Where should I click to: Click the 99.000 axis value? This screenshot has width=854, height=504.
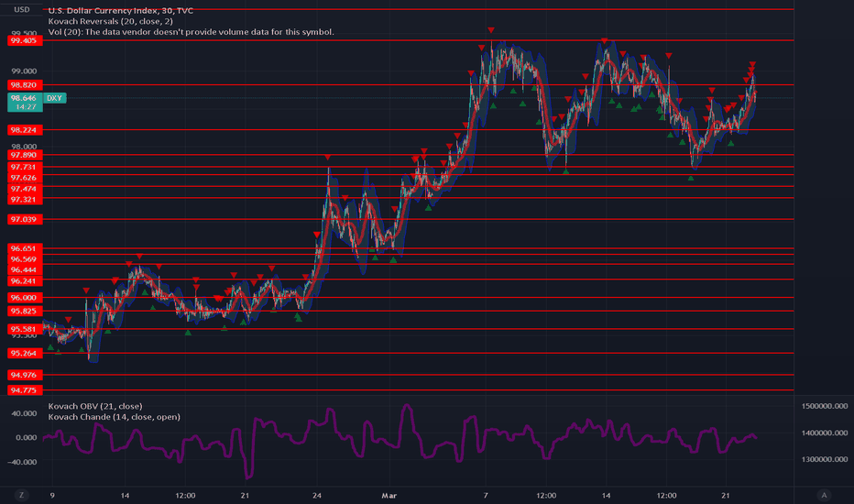[24, 71]
